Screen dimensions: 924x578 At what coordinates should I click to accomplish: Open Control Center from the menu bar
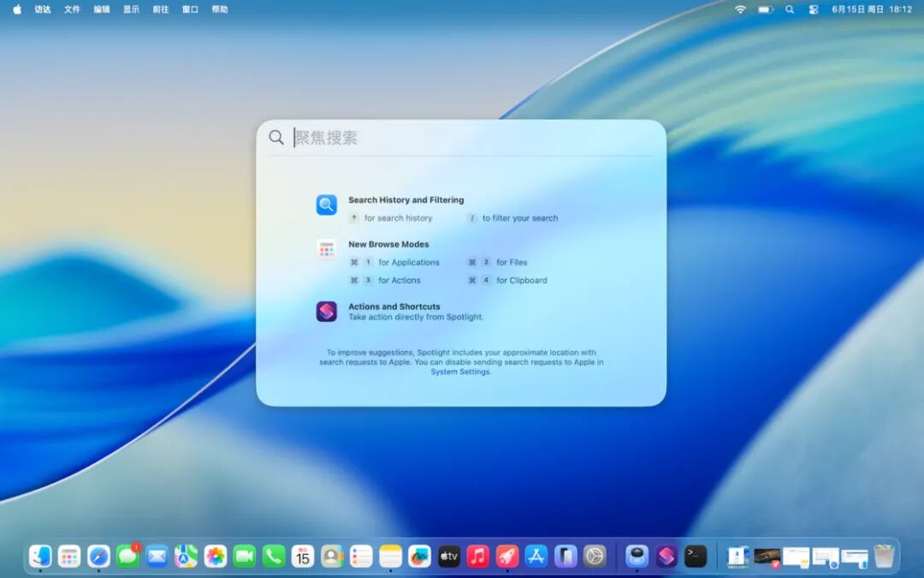tap(814, 9)
